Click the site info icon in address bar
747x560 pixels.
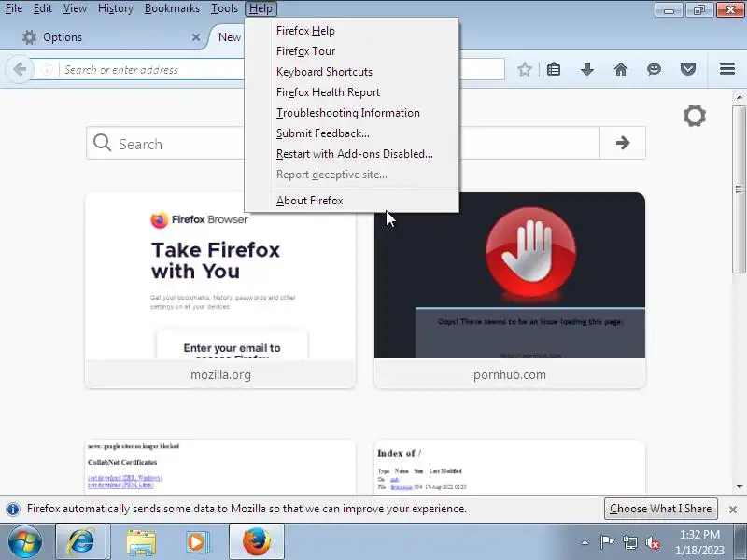pos(47,69)
